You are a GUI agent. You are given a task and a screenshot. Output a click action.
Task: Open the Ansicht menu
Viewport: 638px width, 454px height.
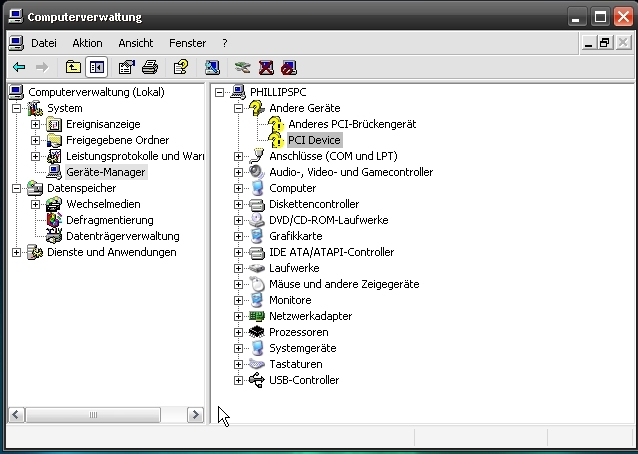pos(135,43)
